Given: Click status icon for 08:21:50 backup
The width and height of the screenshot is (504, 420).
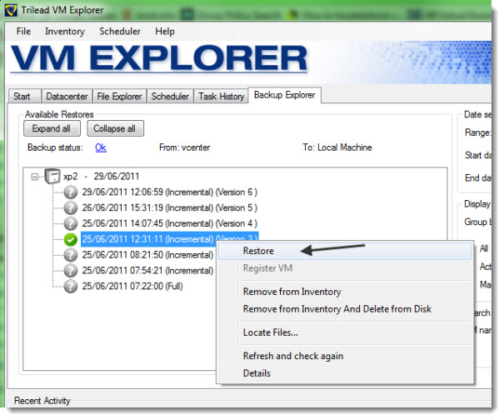Looking at the screenshot, I should (x=70, y=255).
